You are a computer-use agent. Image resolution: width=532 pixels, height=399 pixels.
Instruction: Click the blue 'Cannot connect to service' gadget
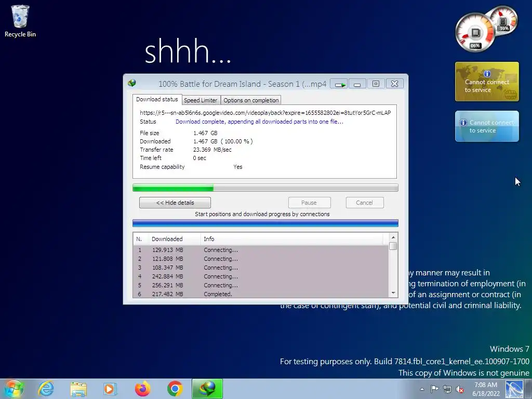(x=487, y=126)
